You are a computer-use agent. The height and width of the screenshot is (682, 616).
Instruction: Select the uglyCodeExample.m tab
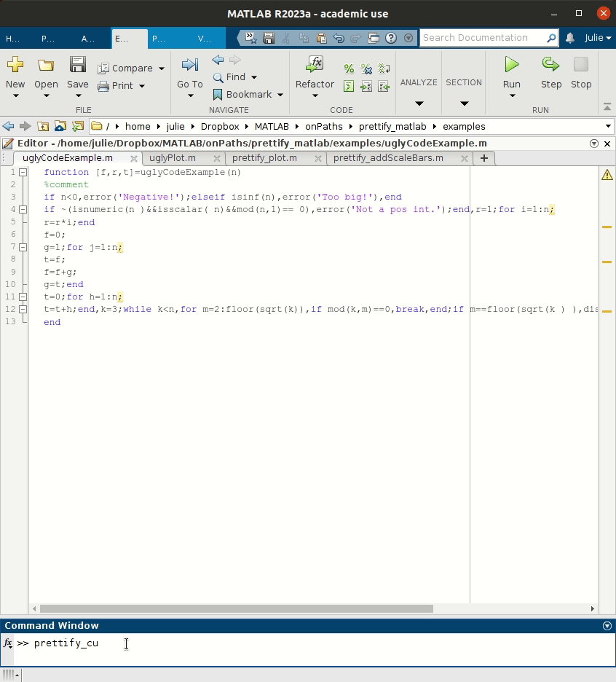coord(68,158)
